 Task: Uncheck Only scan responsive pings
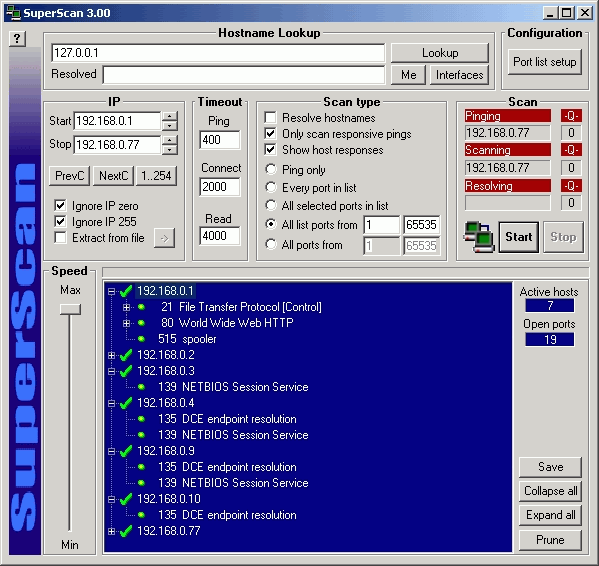(x=270, y=134)
